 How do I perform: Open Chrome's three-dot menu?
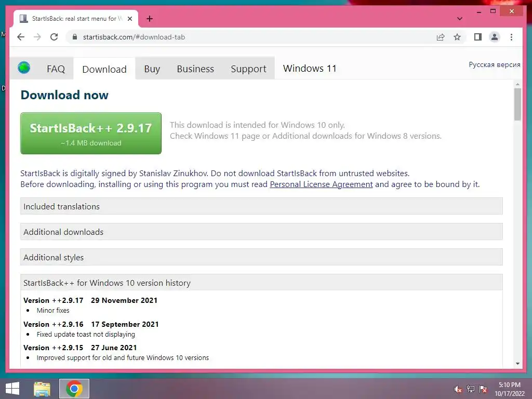(x=511, y=37)
